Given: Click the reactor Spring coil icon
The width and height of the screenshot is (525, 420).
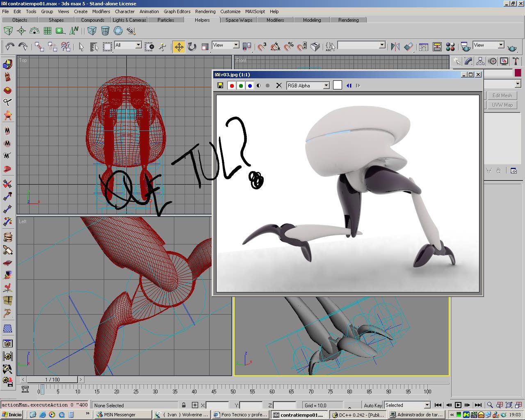Looking at the screenshot, I should tap(8, 237).
